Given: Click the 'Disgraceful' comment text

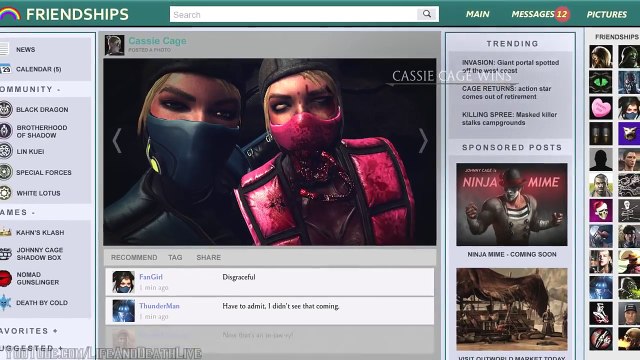Looking at the screenshot, I should pyautogui.click(x=239, y=277).
